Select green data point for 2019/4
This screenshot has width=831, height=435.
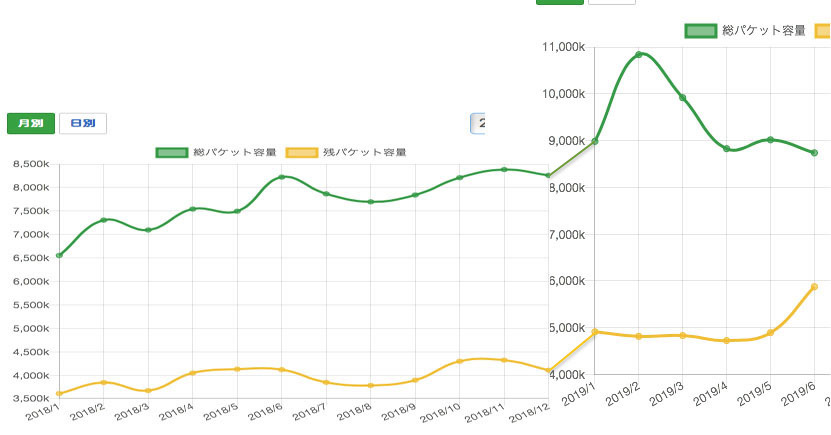pos(727,149)
